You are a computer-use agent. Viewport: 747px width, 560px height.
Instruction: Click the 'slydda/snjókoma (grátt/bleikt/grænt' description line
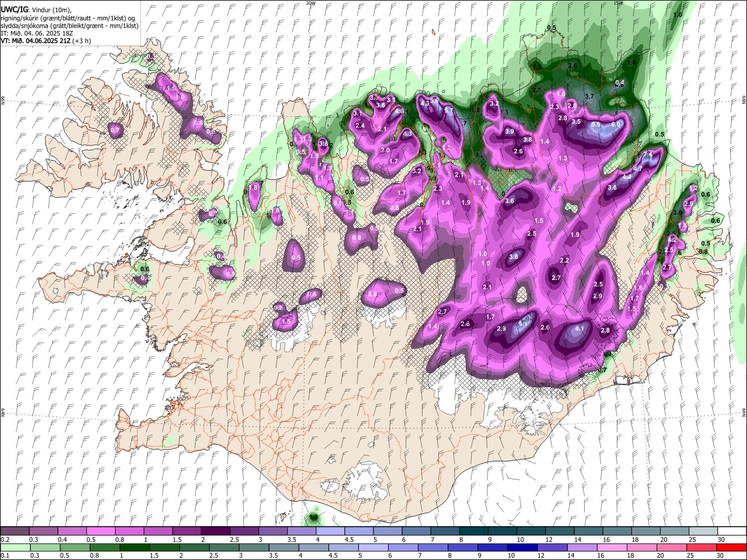70,26
